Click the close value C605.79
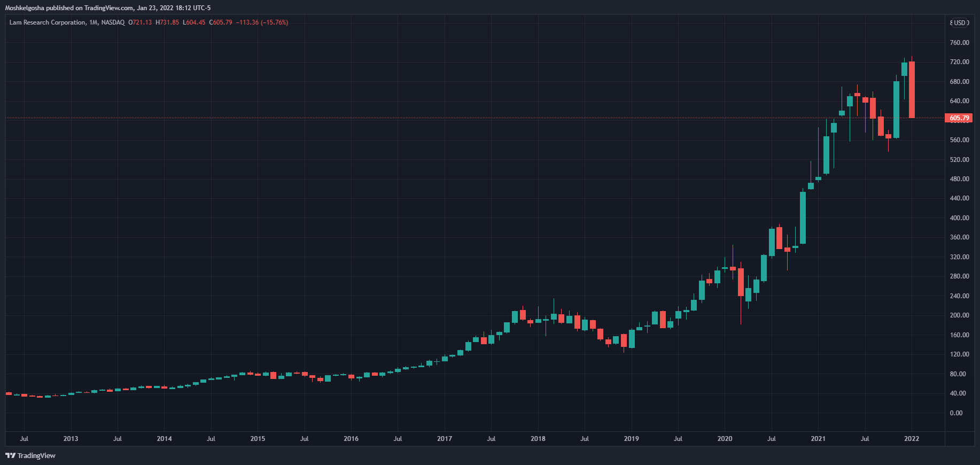Image resolution: width=980 pixels, height=465 pixels. click(x=221, y=22)
